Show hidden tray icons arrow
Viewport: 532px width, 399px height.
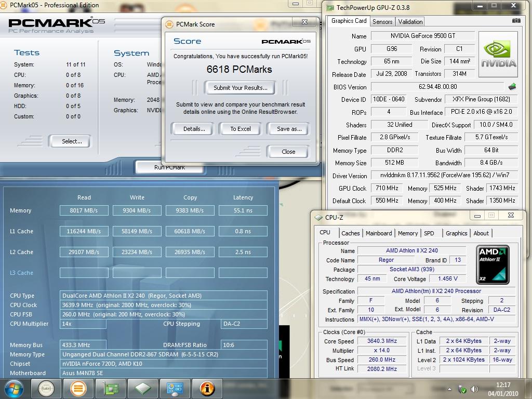(450, 389)
